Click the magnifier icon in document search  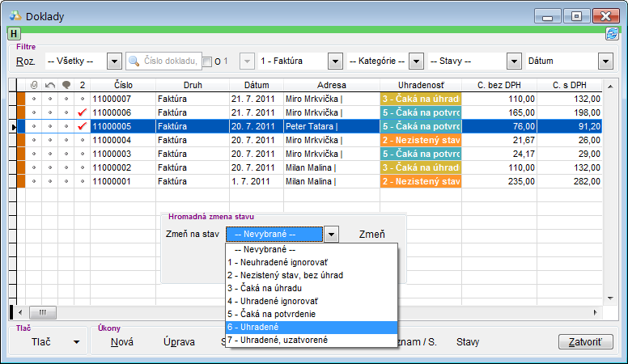pos(134,61)
